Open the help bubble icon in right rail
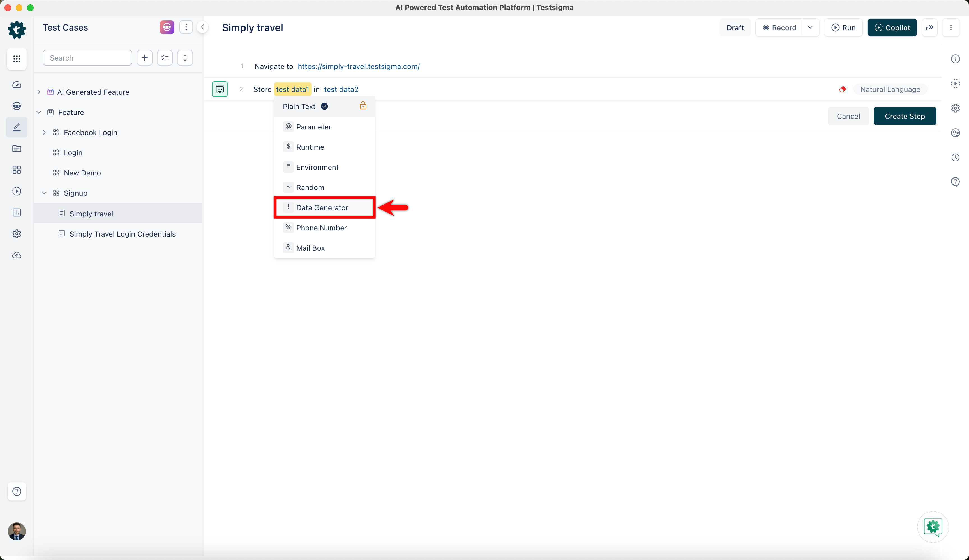 tap(956, 182)
